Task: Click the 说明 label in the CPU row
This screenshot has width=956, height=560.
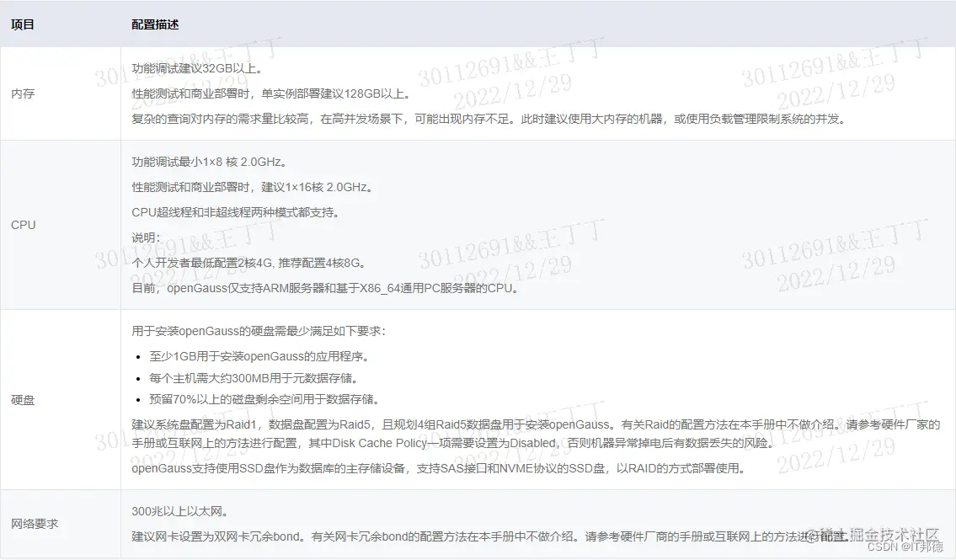Action: (x=143, y=237)
